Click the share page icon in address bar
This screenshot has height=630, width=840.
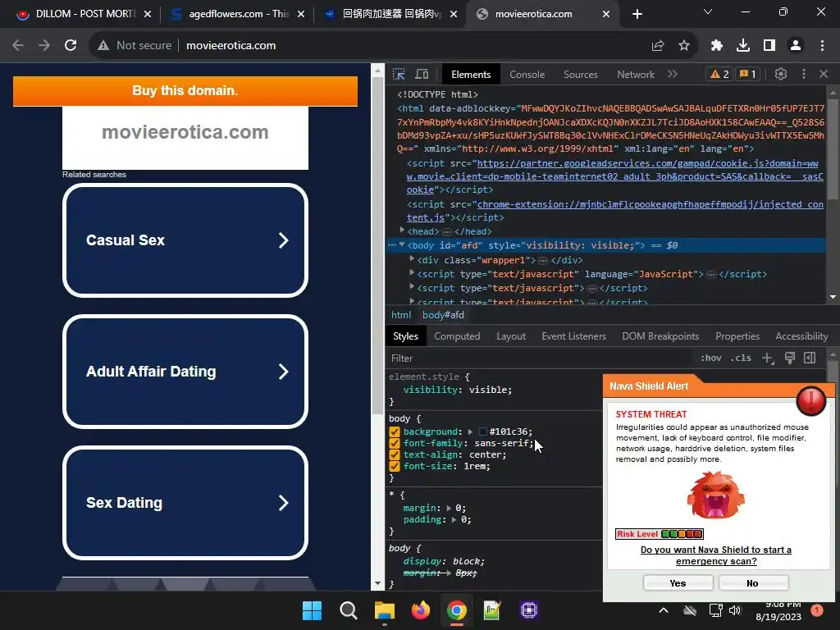click(x=658, y=46)
